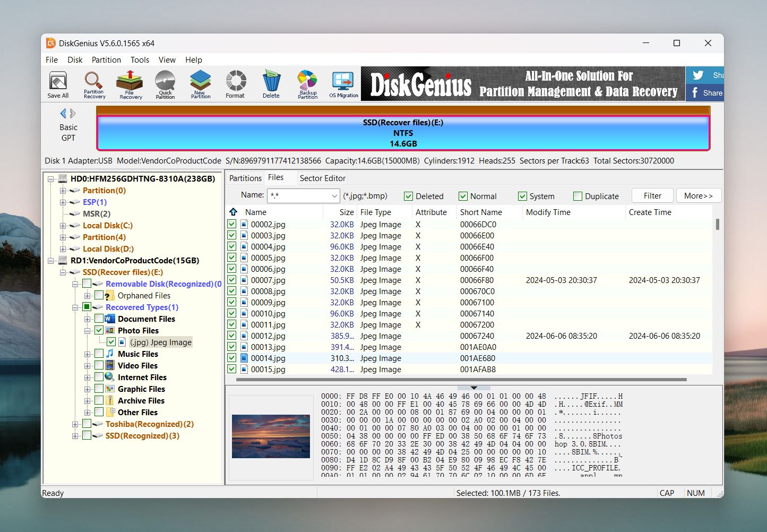
Task: Click the Internet Files globe icon
Action: (x=110, y=377)
